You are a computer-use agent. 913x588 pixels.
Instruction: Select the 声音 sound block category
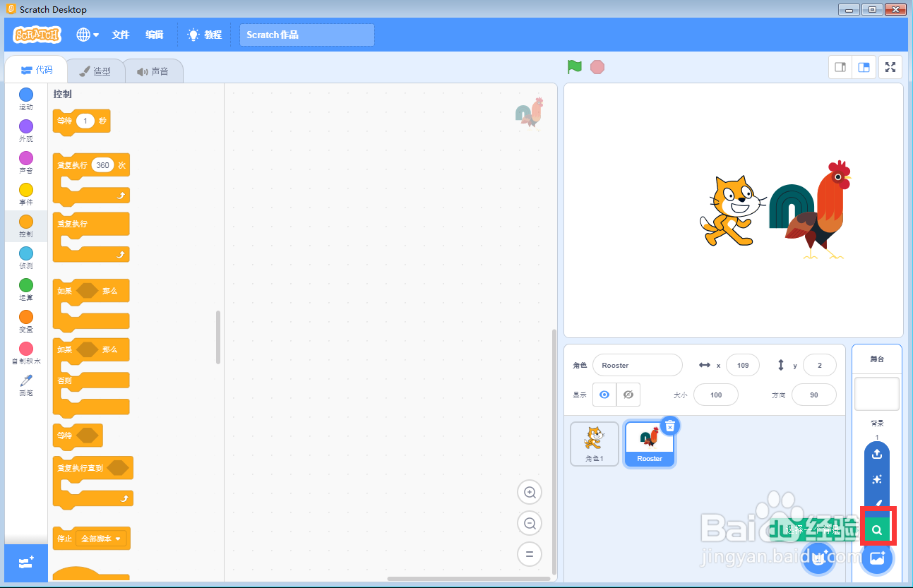point(26,162)
